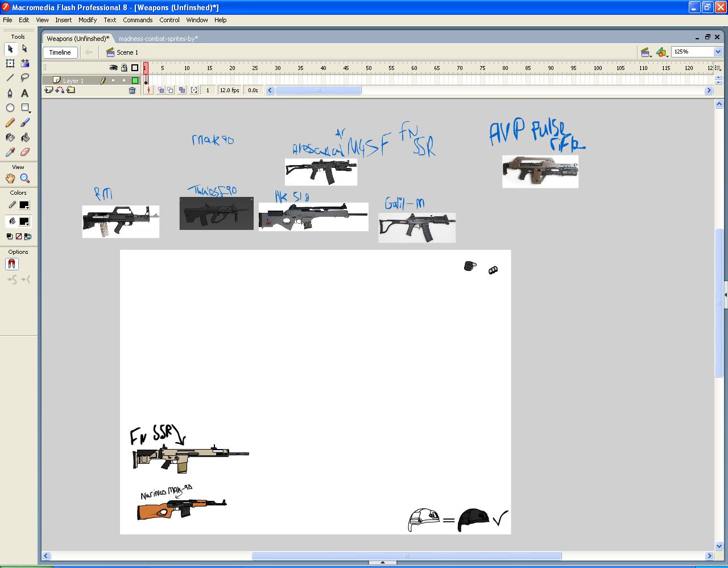Choose the Gradient Transform tool
Screen dimensions: 728x568
click(25, 64)
